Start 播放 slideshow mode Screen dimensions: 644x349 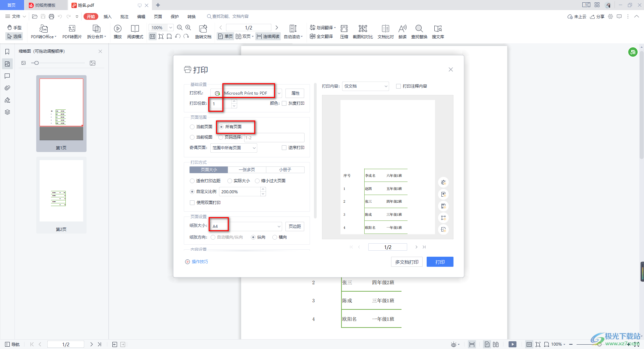point(118,32)
